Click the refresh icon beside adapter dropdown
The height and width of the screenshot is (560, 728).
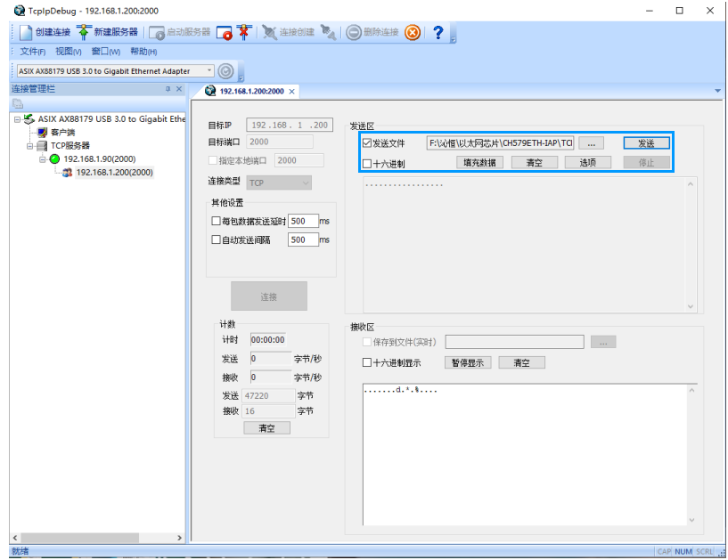point(226,71)
